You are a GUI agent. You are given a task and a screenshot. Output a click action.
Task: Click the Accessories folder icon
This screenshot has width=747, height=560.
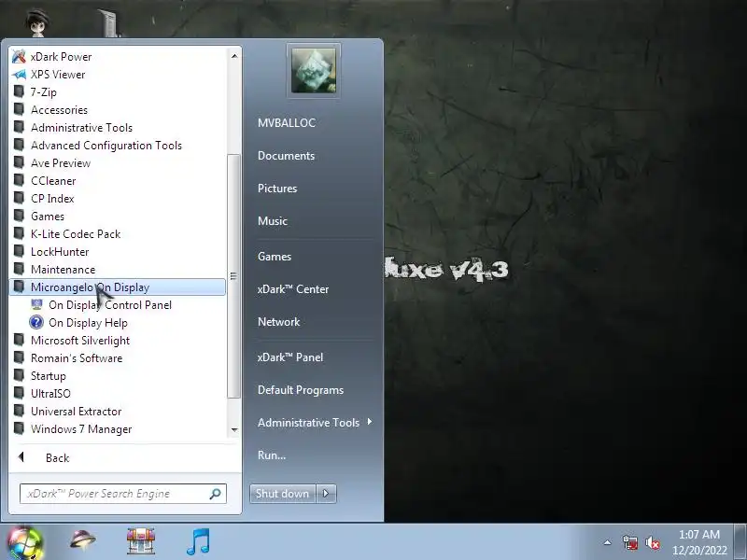pos(19,109)
